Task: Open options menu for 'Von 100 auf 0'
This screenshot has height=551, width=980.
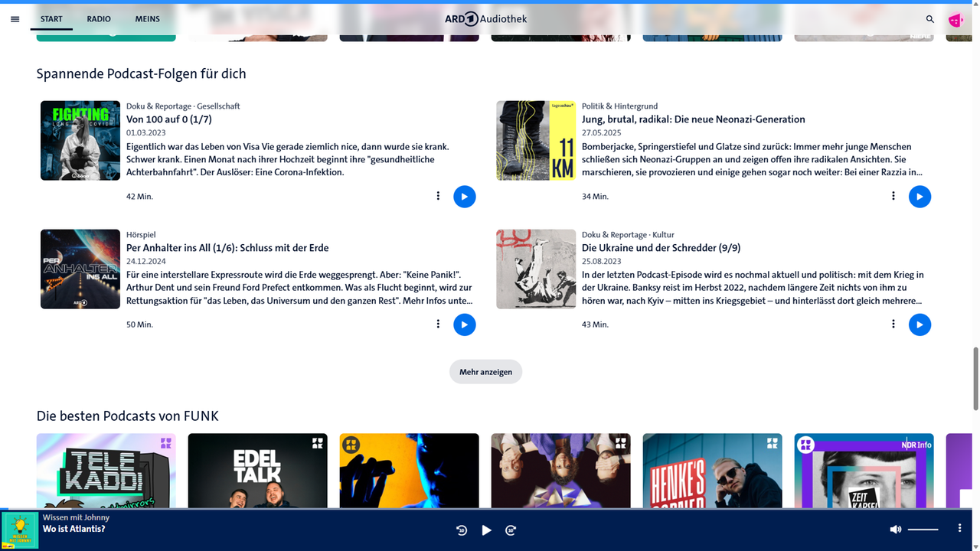Action: 438,196
